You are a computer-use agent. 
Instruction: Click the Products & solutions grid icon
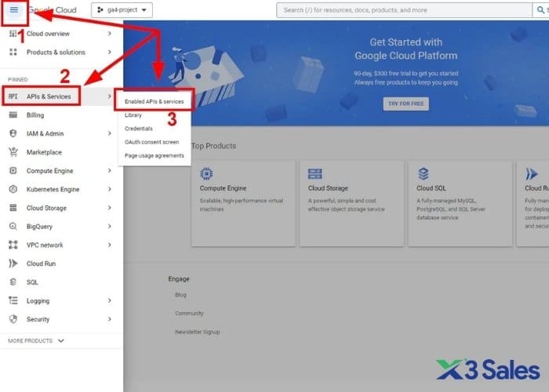(x=13, y=53)
